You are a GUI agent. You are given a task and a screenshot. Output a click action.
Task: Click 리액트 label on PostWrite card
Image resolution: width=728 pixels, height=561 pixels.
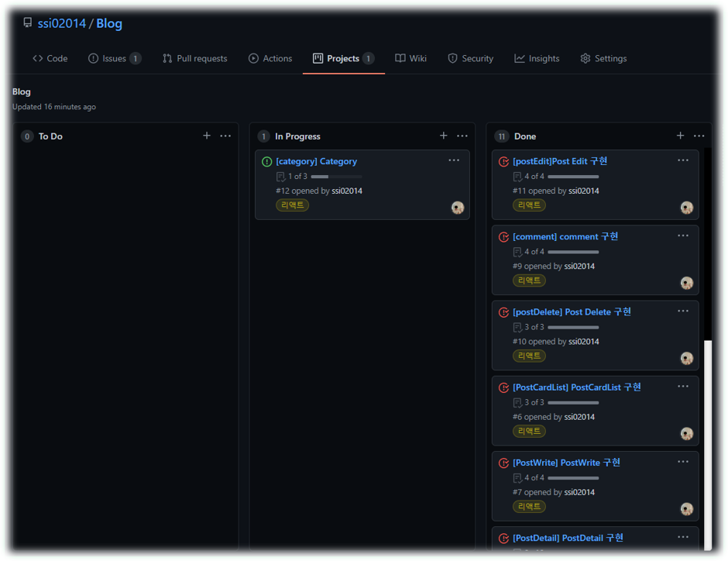[529, 506]
